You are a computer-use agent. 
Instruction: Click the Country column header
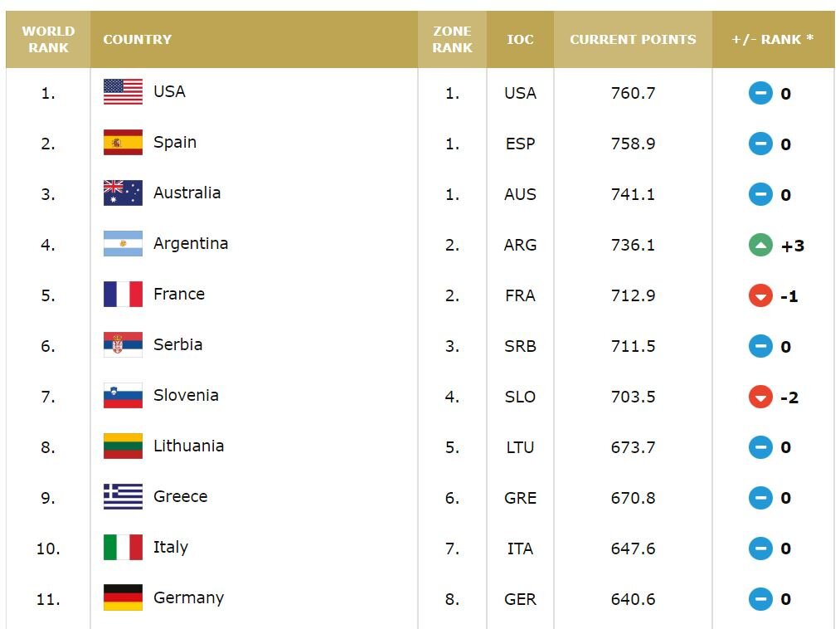138,40
